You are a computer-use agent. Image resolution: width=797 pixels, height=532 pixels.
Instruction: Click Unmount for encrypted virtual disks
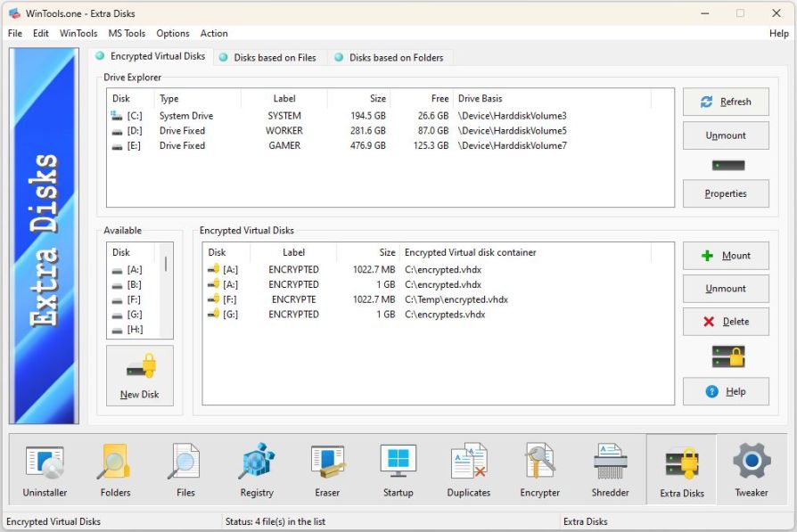point(726,289)
